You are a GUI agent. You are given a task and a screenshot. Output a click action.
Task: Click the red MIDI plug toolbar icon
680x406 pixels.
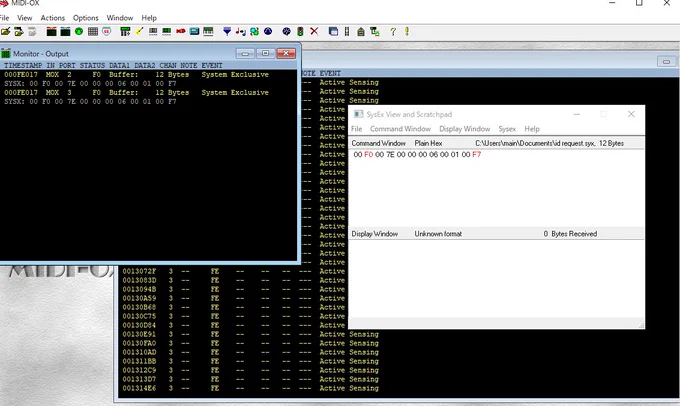[x=181, y=31]
